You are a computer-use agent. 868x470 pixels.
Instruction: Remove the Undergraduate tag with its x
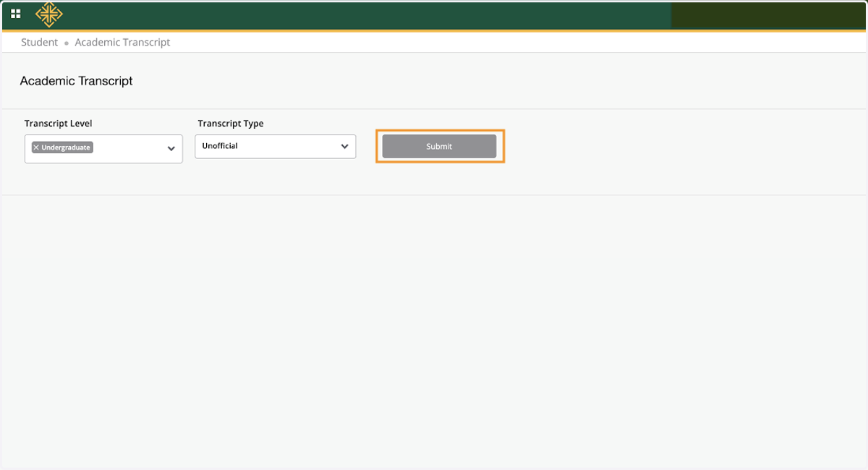36,148
